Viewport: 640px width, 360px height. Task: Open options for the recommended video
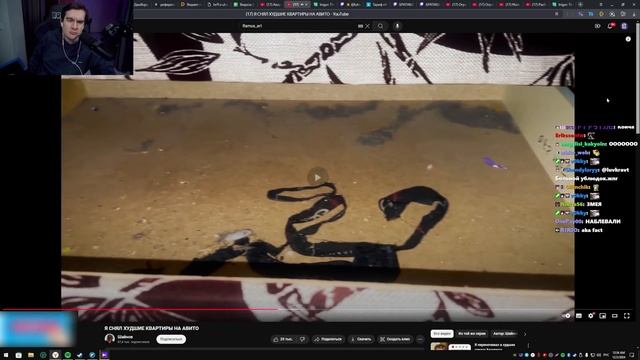coord(529,346)
